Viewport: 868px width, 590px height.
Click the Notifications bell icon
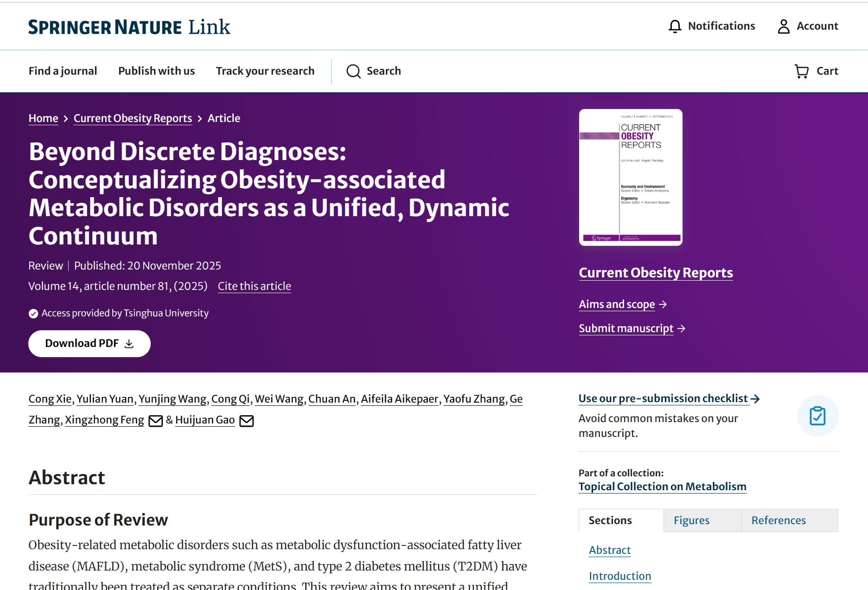click(x=675, y=26)
